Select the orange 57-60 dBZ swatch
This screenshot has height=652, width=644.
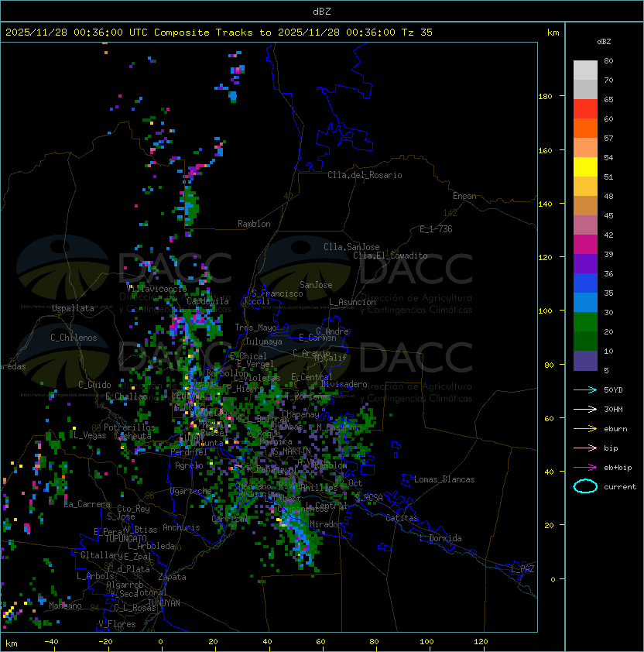tap(585, 128)
